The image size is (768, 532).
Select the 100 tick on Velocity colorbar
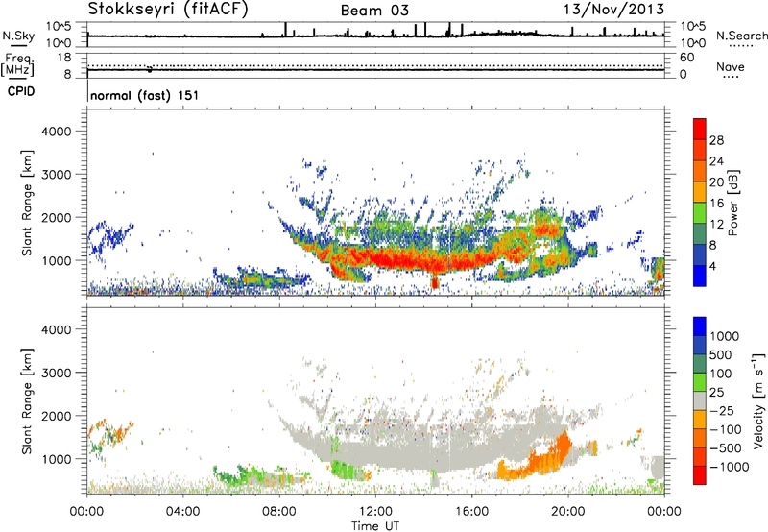(x=721, y=374)
